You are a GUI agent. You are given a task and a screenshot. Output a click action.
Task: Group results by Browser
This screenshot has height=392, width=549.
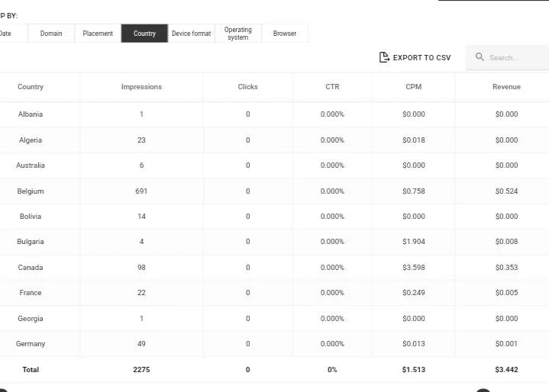[x=285, y=34]
